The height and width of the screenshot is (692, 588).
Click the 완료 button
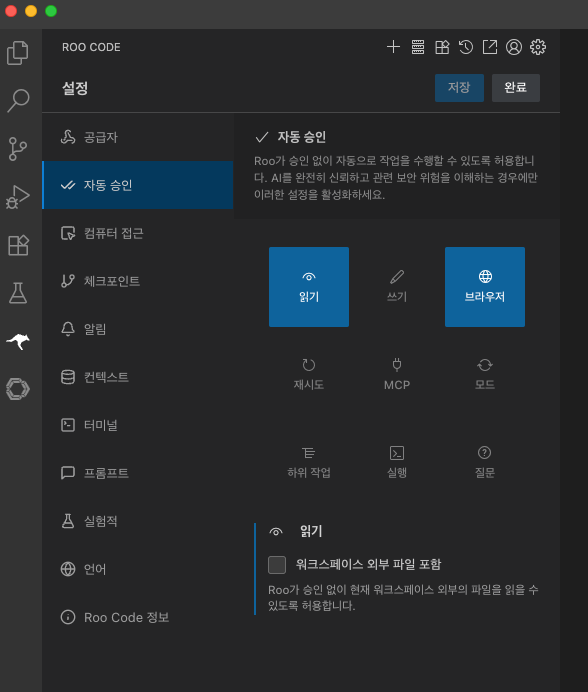(516, 88)
